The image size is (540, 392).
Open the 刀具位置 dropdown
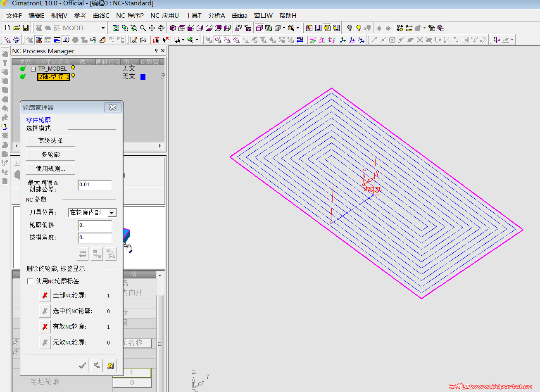click(112, 212)
